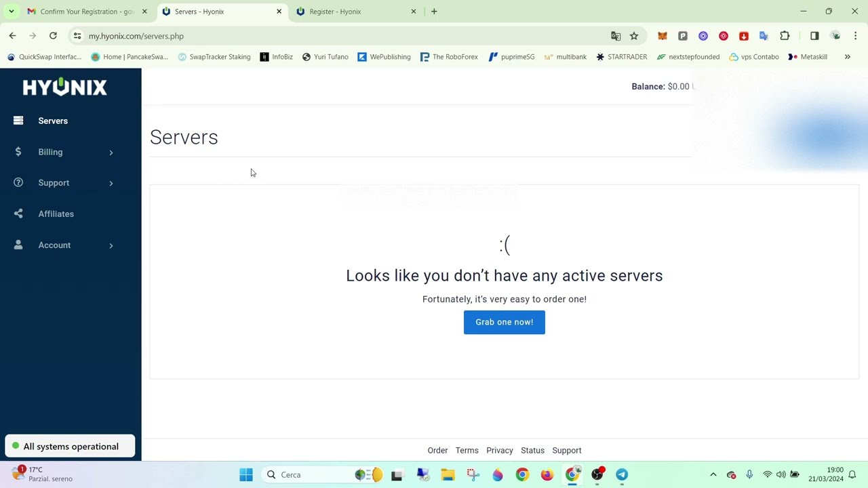Open The RoboForex bookmark

click(x=449, y=57)
